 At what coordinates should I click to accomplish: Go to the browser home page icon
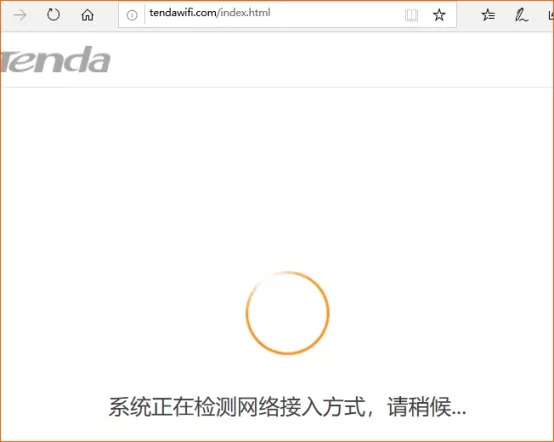coord(87,15)
